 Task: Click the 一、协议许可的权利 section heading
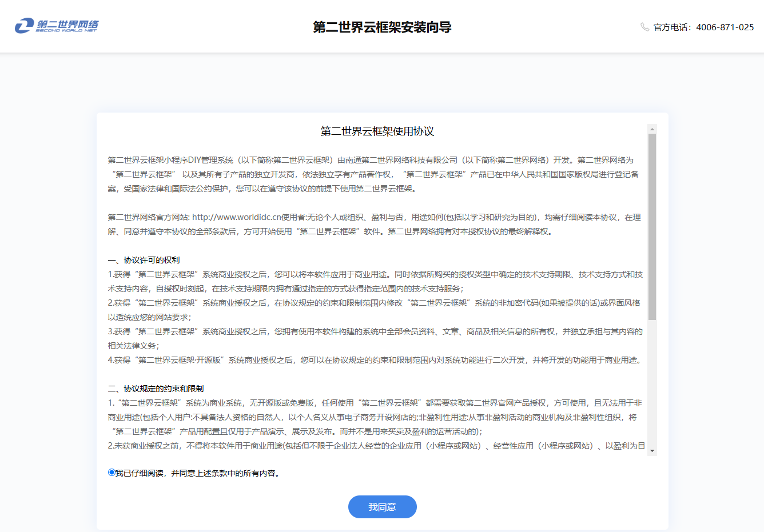[x=144, y=260]
